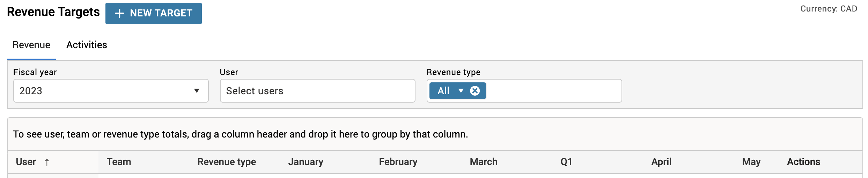The image size is (868, 178).
Task: Click the plus icon in NEW TARGET
Action: pyautogui.click(x=119, y=13)
